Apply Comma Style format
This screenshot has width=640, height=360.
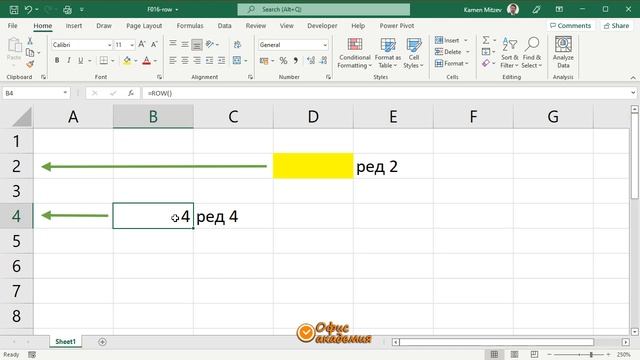click(295, 61)
